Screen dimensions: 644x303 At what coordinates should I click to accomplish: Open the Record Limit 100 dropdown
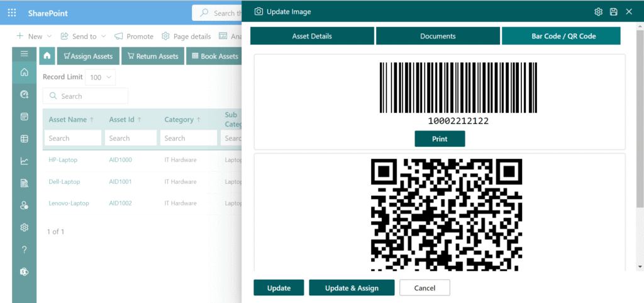click(x=100, y=77)
